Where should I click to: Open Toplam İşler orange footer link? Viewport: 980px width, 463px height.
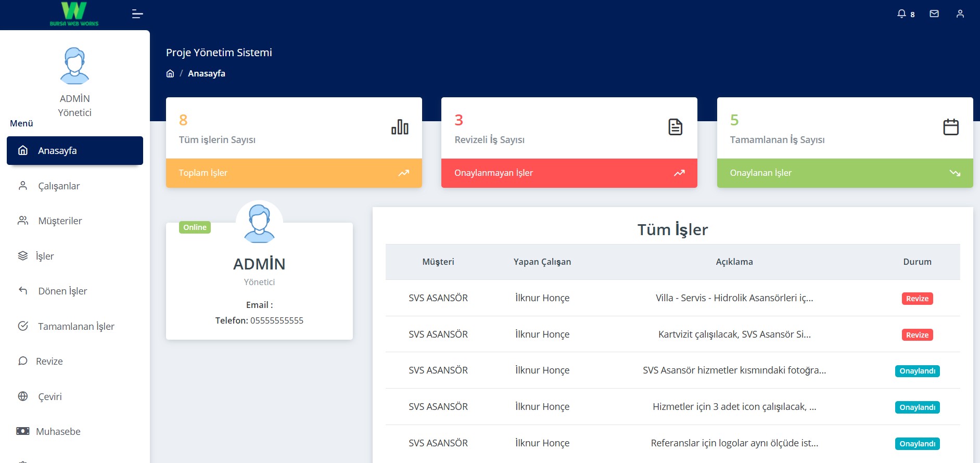(294, 173)
